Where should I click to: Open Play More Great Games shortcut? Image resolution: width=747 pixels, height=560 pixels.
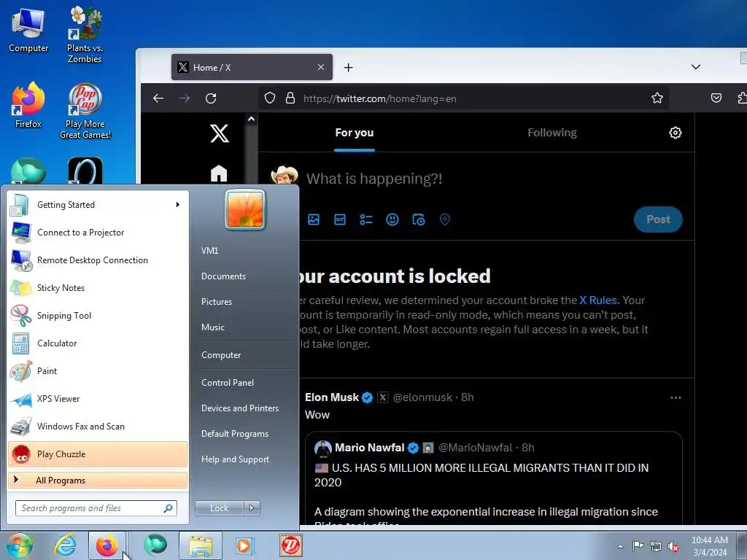coord(85,111)
